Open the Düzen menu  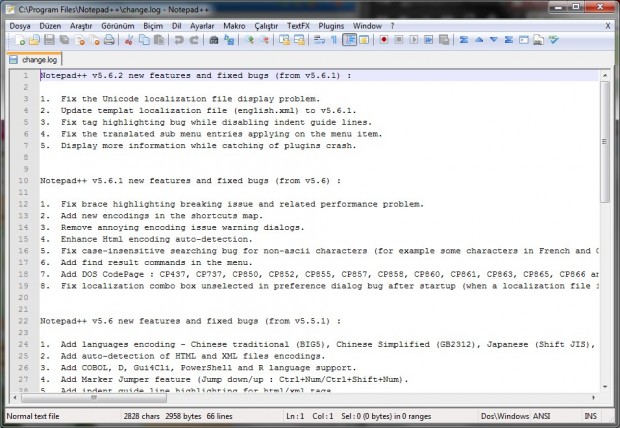[x=50, y=26]
